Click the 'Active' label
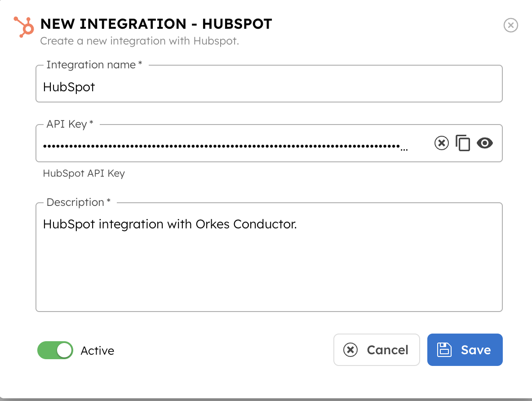 98,351
